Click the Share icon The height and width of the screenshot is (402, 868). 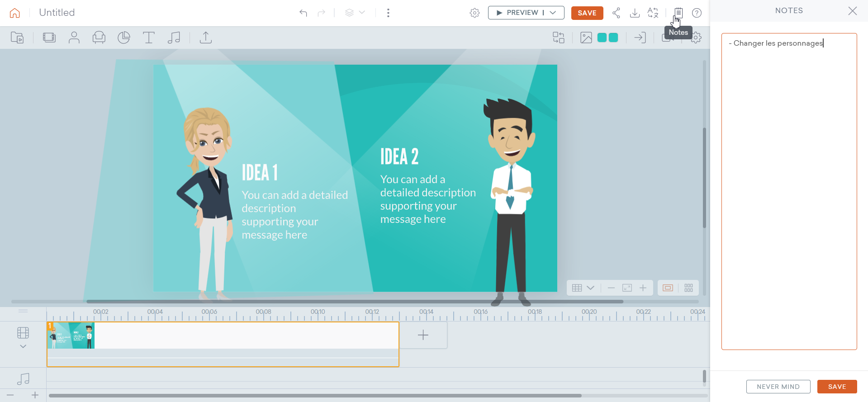click(616, 13)
